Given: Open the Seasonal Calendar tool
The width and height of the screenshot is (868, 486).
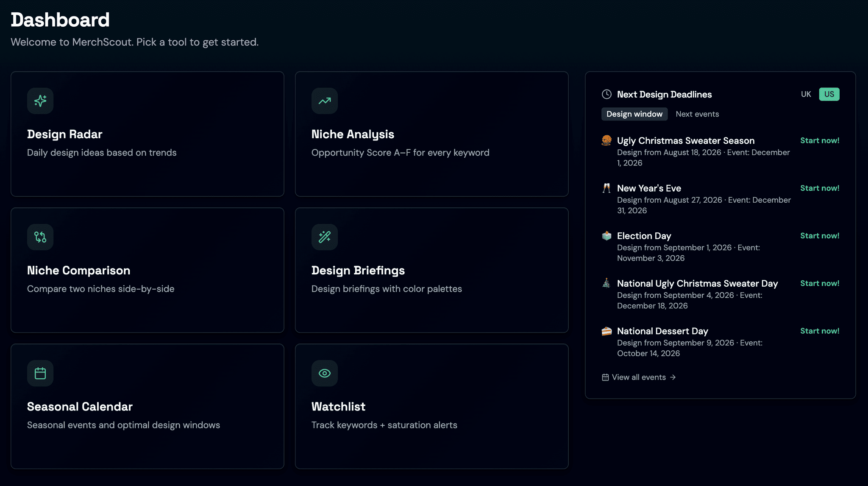Looking at the screenshot, I should click(147, 406).
